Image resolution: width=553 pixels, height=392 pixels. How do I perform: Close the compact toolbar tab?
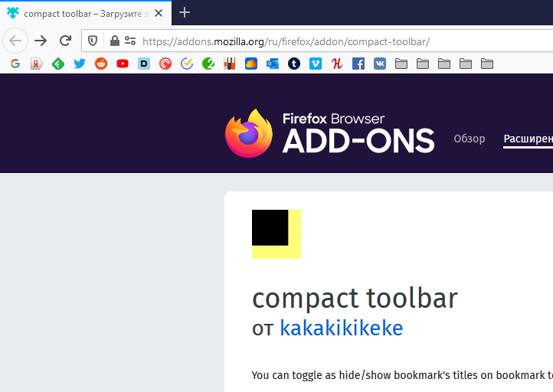(x=159, y=13)
